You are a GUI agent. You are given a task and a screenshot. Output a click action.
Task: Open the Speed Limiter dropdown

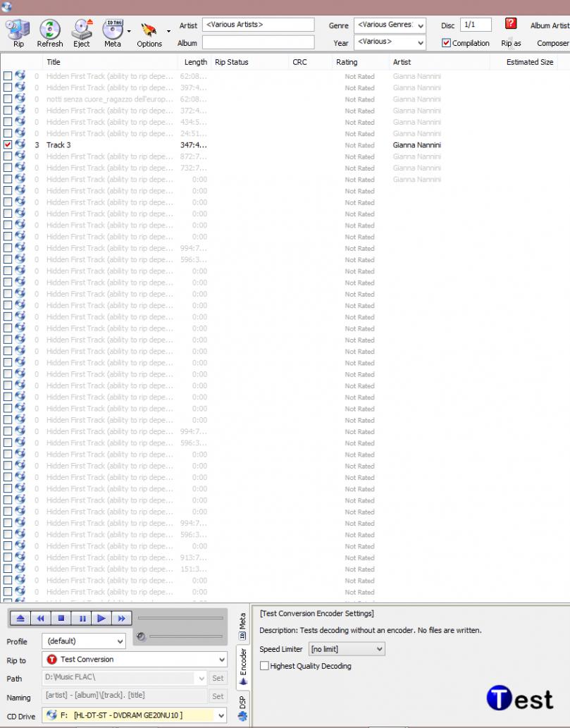pyautogui.click(x=347, y=649)
